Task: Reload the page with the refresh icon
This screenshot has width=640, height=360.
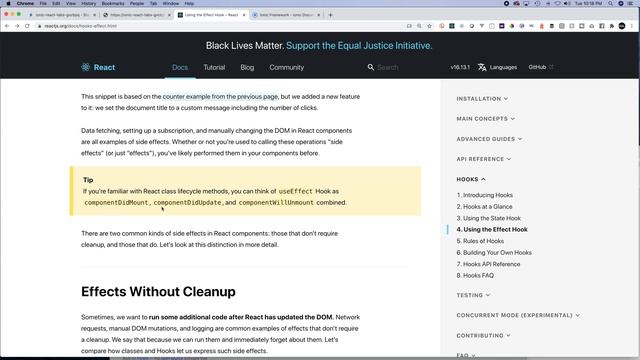Action: coord(27,26)
